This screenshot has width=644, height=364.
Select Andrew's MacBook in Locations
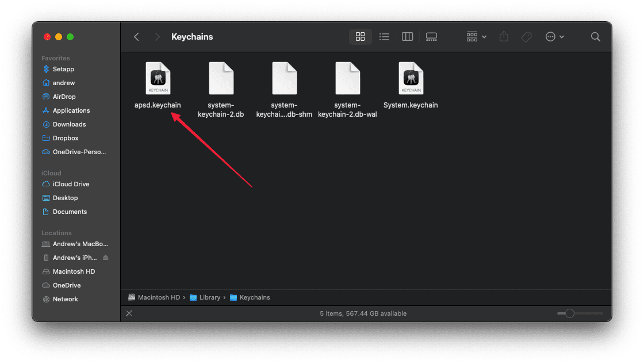(x=80, y=244)
